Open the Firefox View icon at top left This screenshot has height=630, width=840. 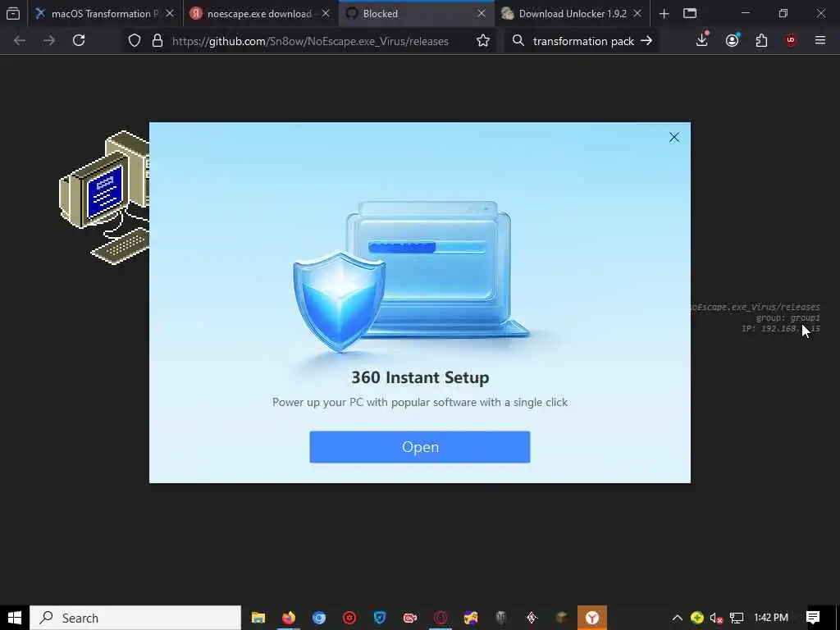pyautogui.click(x=13, y=14)
